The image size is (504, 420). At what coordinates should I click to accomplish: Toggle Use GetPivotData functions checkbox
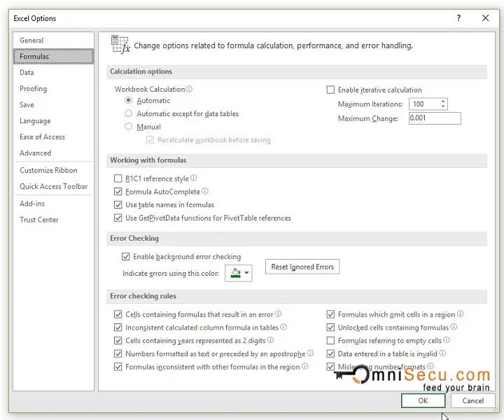118,218
